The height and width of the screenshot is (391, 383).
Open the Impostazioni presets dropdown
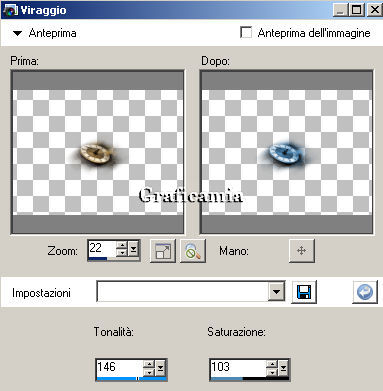(276, 292)
